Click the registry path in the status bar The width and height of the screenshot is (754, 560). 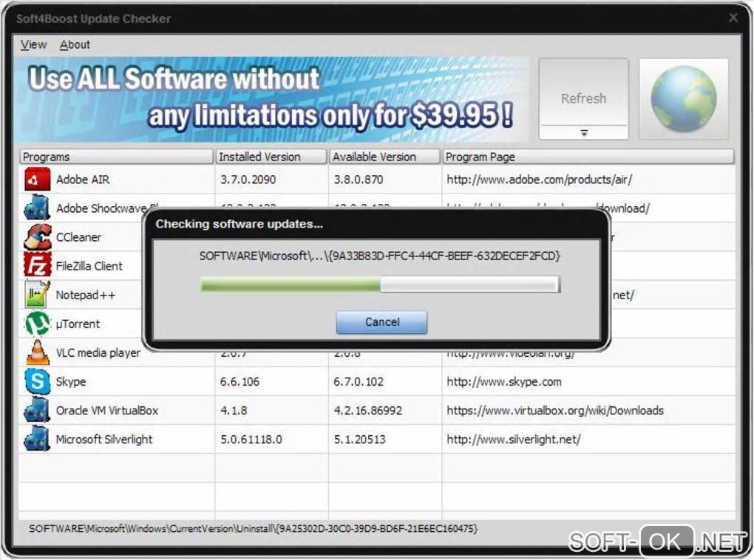tap(254, 529)
